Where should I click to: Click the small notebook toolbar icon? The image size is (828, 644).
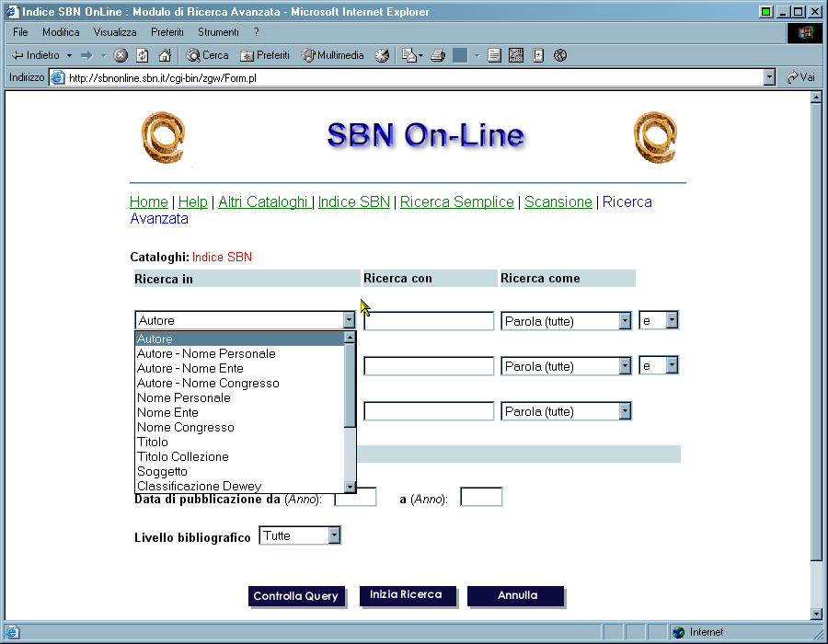(538, 55)
